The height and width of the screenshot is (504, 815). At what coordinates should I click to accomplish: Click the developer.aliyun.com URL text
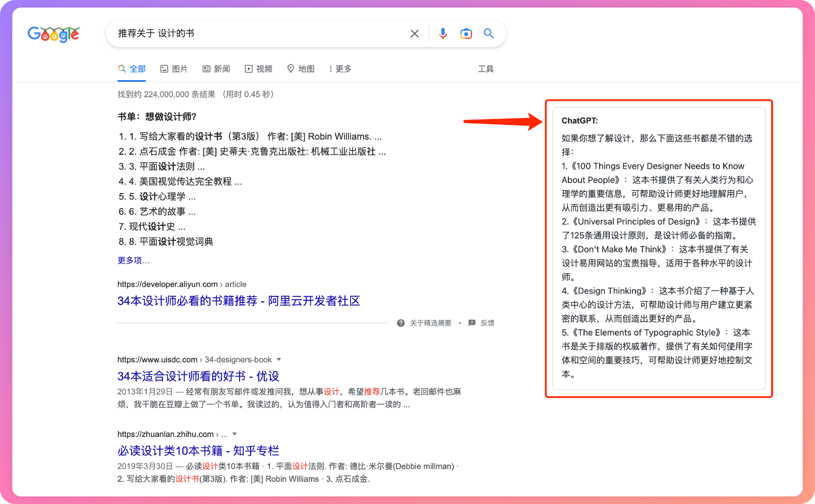pos(182,284)
